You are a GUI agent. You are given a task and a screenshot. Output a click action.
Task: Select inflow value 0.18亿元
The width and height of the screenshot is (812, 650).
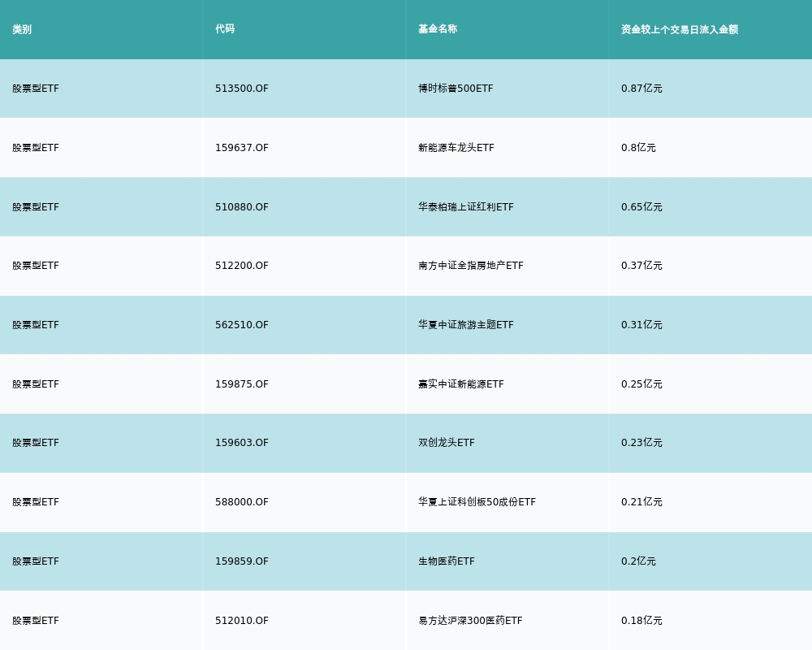coord(641,621)
